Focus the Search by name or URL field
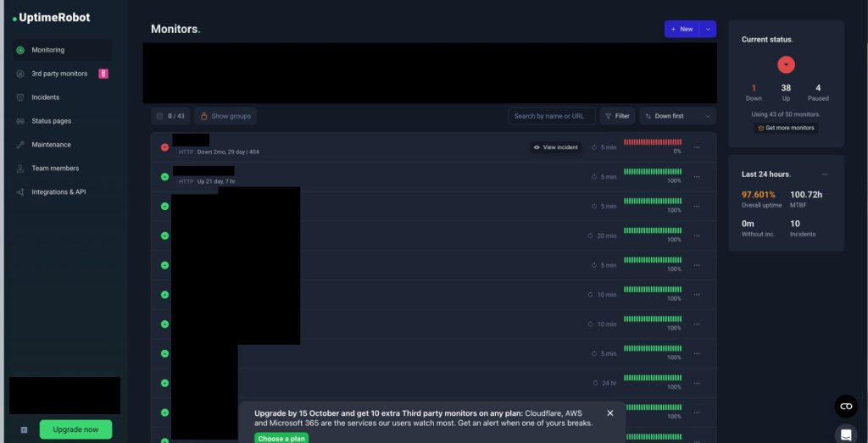The width and height of the screenshot is (868, 443). (551, 116)
